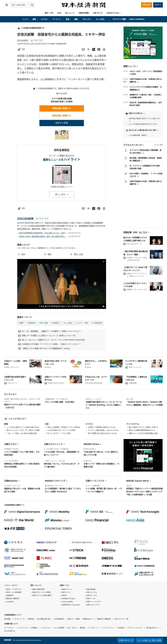
Task: Toggle the video ad mute speaker icon
Action: click(x=103, y=306)
